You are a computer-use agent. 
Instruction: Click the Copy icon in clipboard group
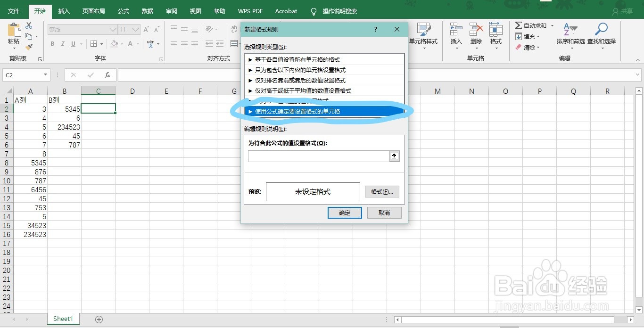click(28, 36)
